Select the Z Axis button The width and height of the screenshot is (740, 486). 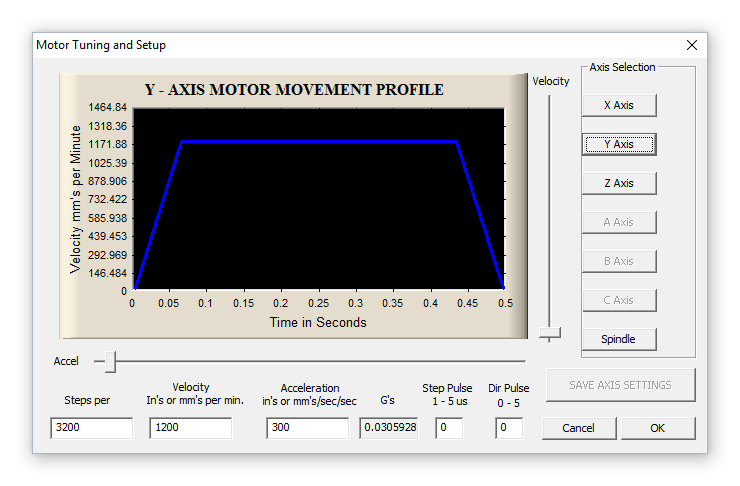coord(619,183)
